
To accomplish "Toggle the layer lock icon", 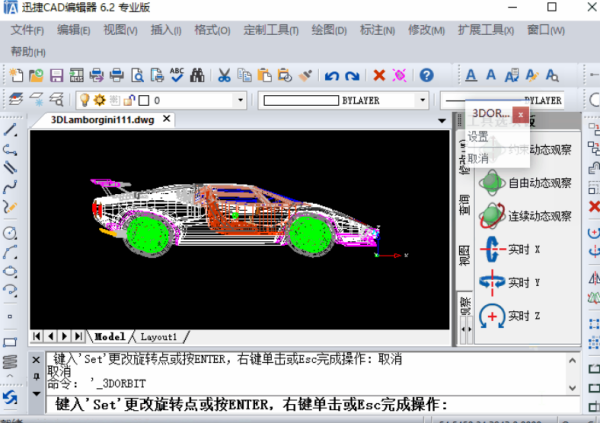I will point(129,100).
